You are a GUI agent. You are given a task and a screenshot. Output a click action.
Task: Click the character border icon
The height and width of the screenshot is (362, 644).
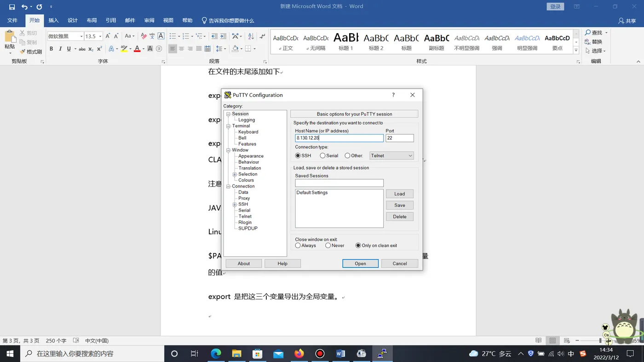[161, 36]
